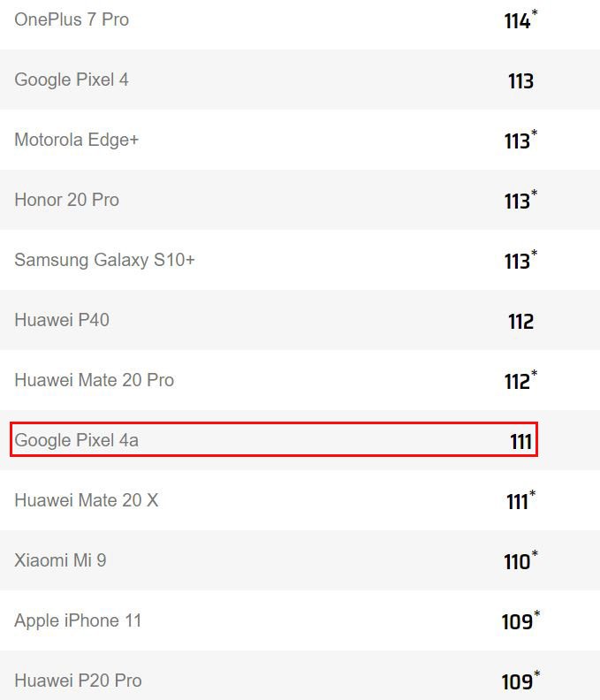
Task: Click the 114 score beside OnePlus 7 Pro
Action: [x=518, y=21]
